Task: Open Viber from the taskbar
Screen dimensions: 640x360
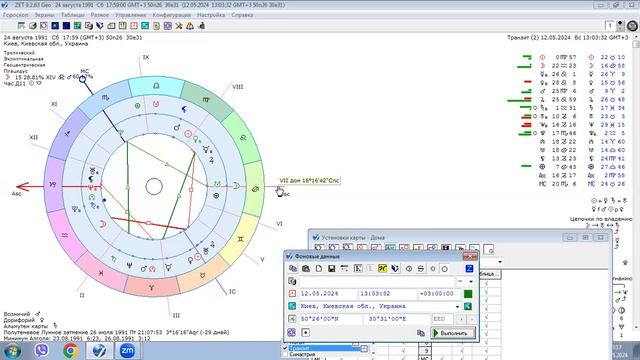Action: coord(42,351)
